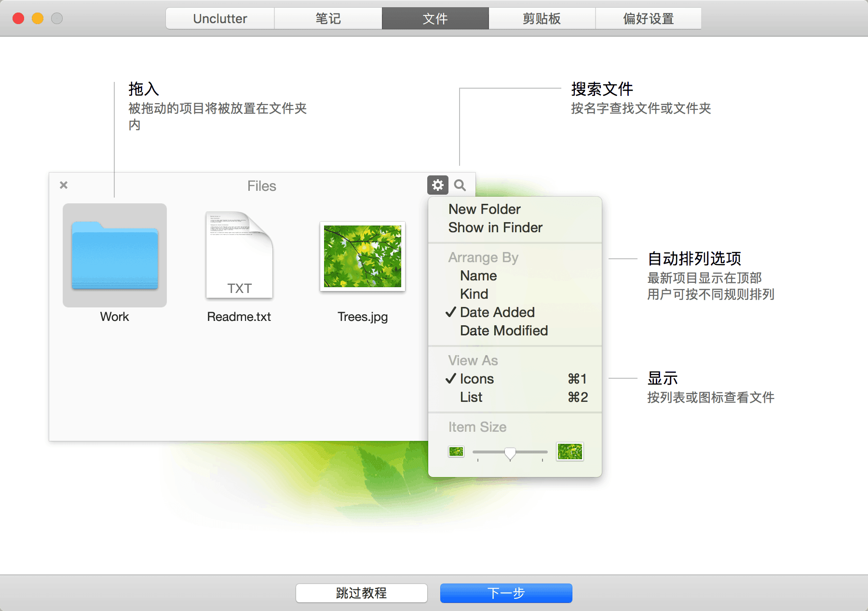Viewport: 868px width, 611px height.
Task: Arrange files by Name
Action: (515, 276)
